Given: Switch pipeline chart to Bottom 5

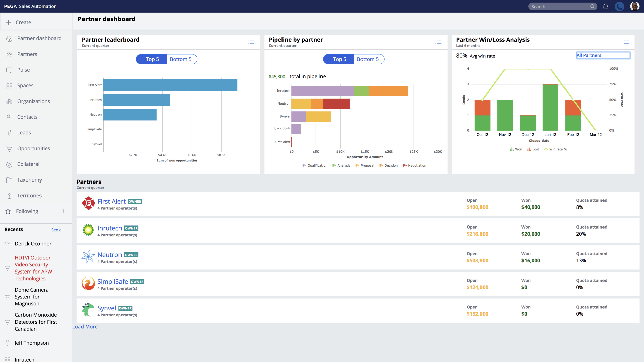Looking at the screenshot, I should [x=368, y=59].
